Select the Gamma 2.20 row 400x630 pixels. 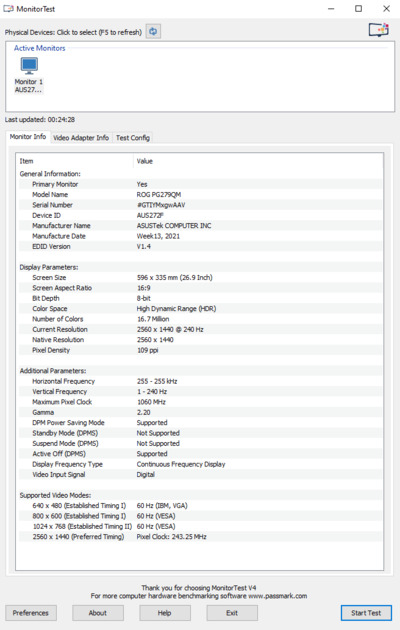coord(200,413)
